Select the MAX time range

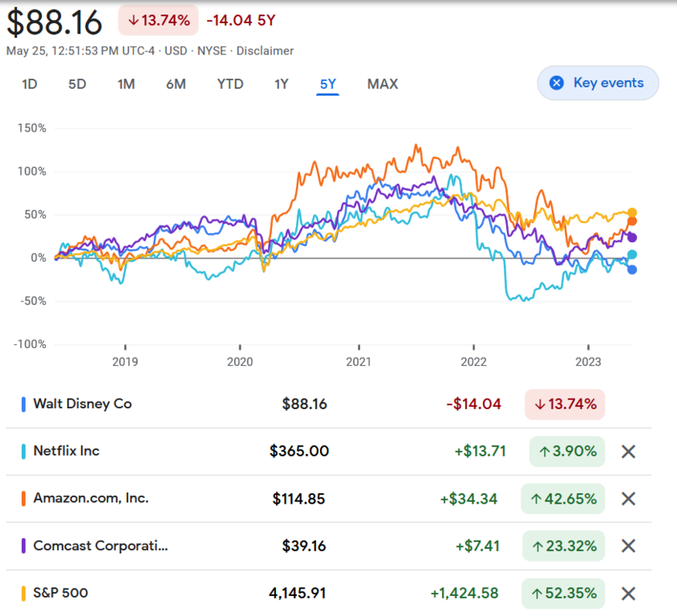[x=382, y=84]
